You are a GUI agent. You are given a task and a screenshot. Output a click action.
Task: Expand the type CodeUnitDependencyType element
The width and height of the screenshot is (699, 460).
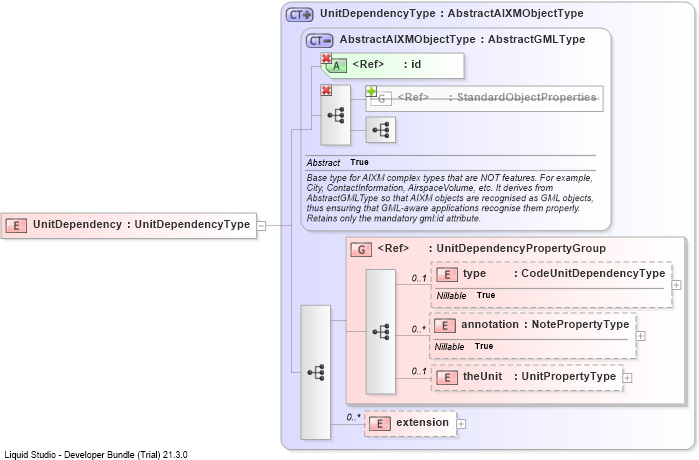[x=676, y=285]
